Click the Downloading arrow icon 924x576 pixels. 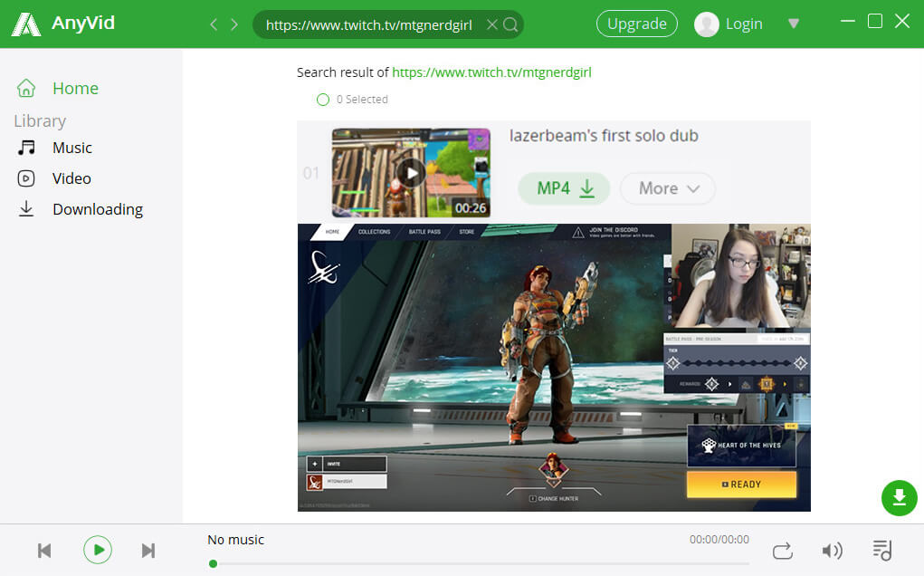point(26,208)
